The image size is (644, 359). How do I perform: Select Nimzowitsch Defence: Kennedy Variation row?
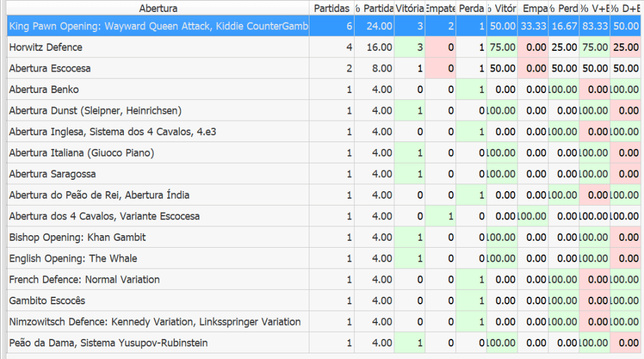tap(155, 322)
